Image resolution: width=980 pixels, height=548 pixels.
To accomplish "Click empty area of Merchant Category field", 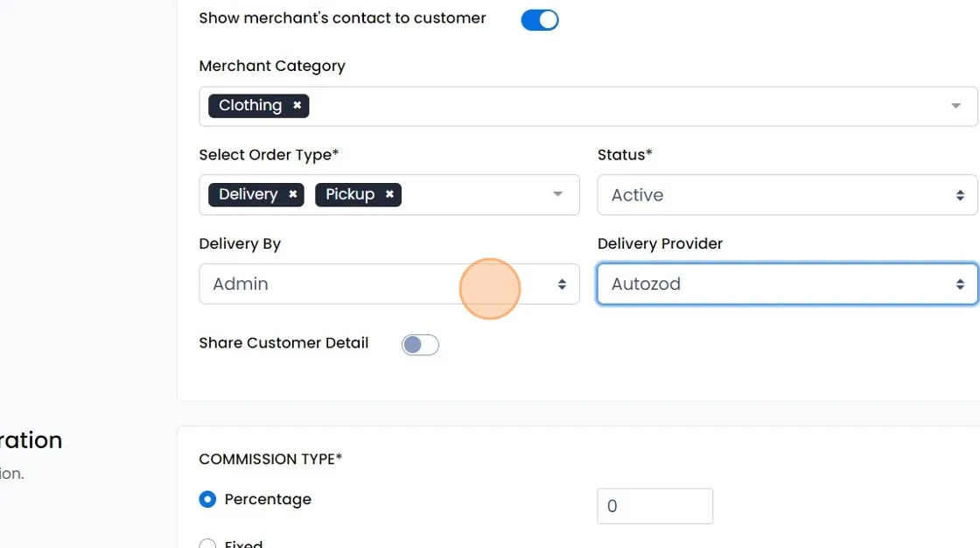I will coord(625,106).
